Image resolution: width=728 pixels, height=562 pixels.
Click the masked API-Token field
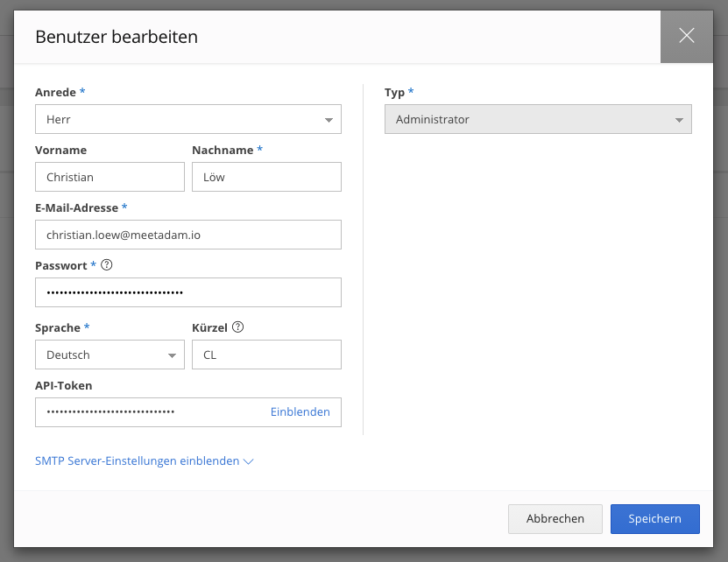pos(149,411)
